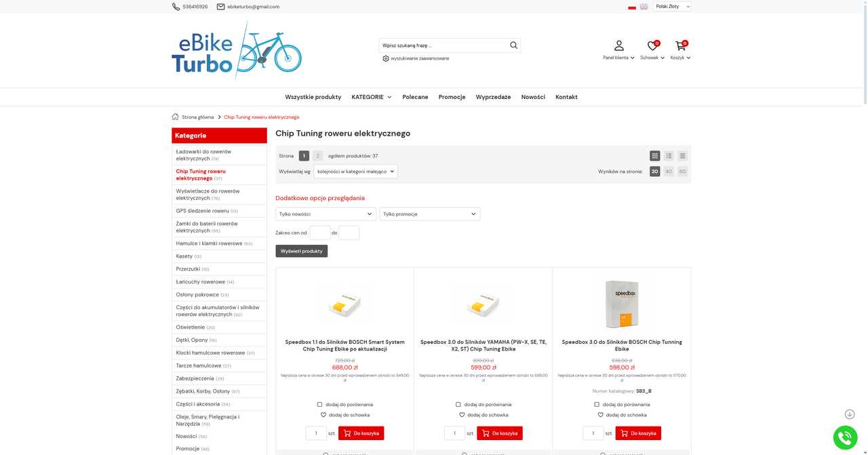Click the phone icon in the top bar
Viewport: 868px width, 455px height.
pyautogui.click(x=176, y=7)
